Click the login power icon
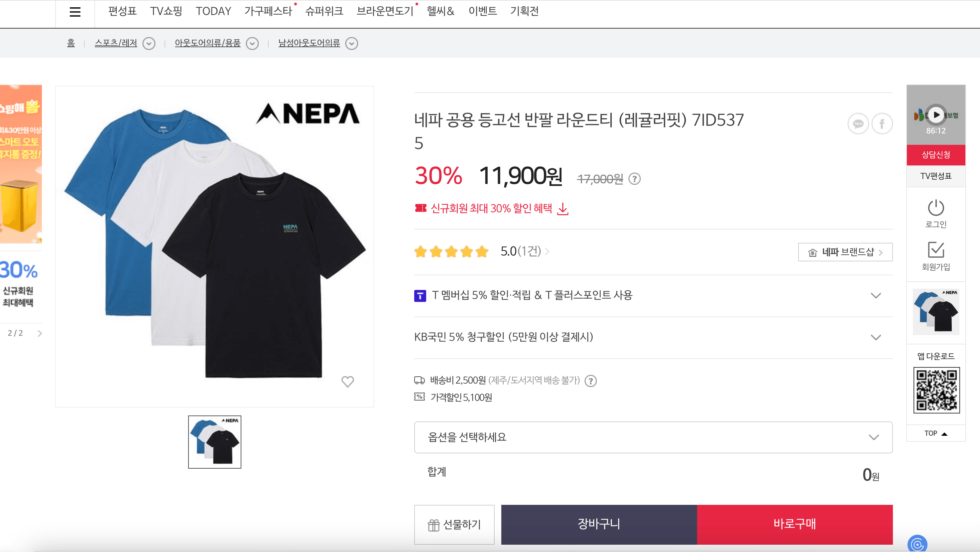The image size is (980, 552). pyautogui.click(x=935, y=208)
